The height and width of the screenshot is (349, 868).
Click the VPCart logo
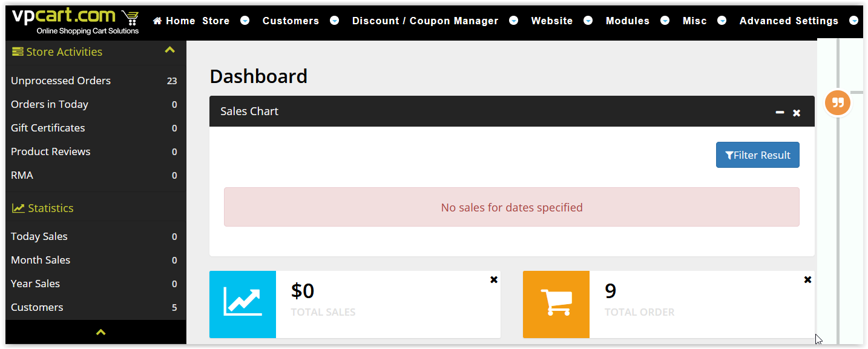coord(76,21)
